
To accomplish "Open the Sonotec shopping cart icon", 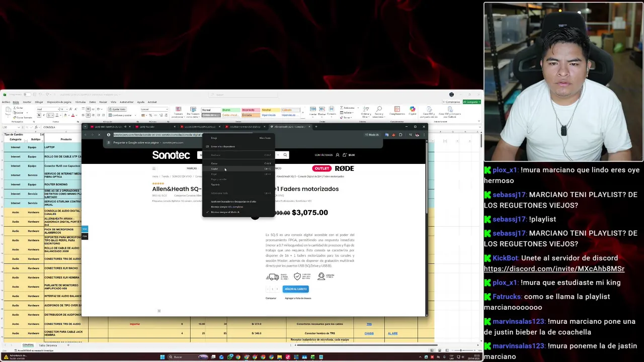I will tap(345, 155).
